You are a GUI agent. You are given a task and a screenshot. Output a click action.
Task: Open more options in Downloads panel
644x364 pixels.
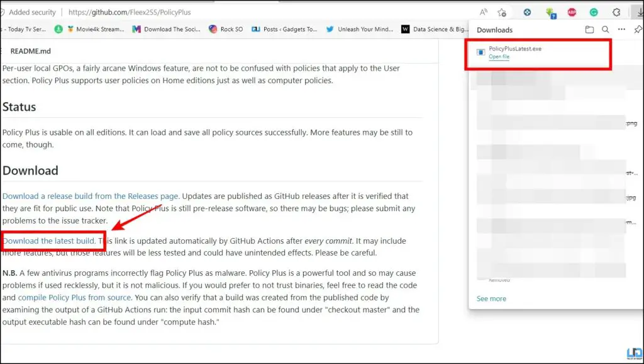point(621,29)
